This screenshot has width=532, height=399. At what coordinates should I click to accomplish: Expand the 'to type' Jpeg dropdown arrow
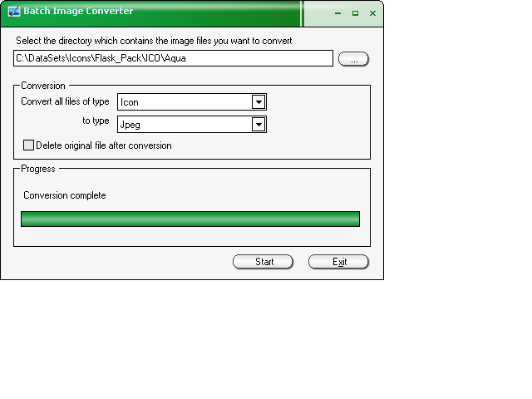(259, 125)
